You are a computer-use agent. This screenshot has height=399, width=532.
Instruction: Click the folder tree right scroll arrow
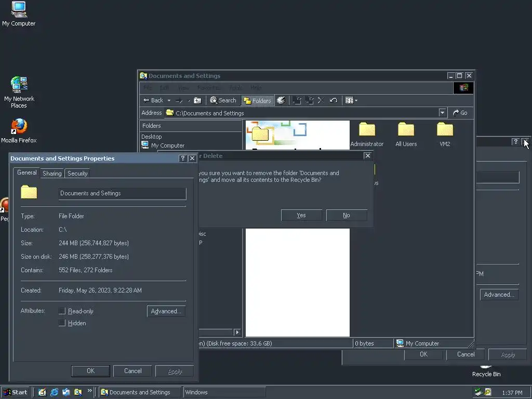(237, 332)
